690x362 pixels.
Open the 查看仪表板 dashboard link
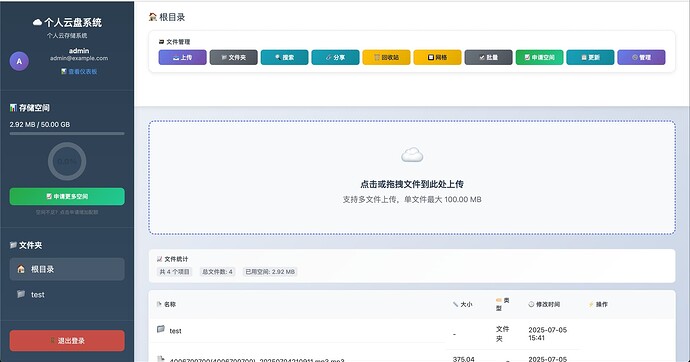pyautogui.click(x=79, y=71)
